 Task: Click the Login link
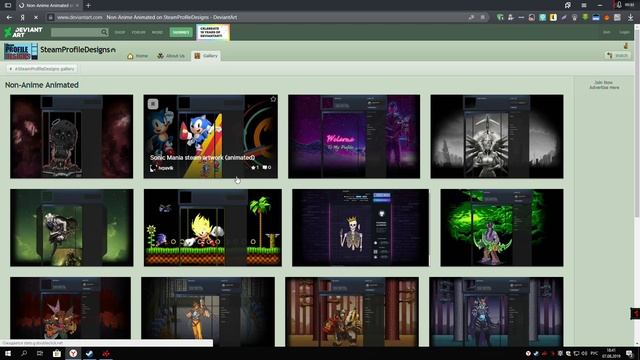[624, 32]
